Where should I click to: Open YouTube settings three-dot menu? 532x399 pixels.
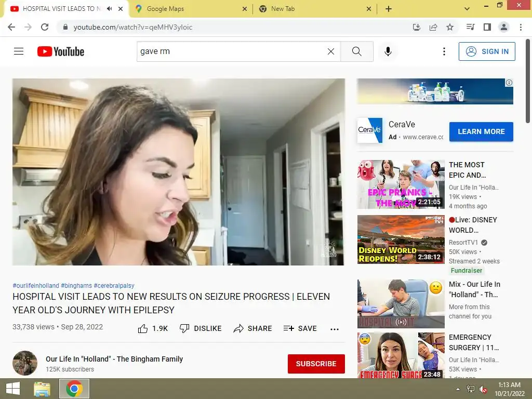(x=444, y=51)
